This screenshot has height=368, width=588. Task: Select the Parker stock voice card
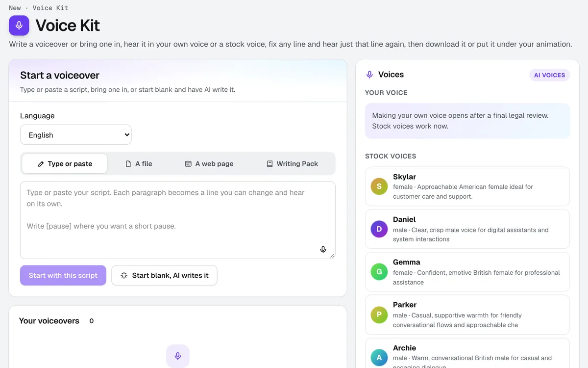tap(467, 315)
